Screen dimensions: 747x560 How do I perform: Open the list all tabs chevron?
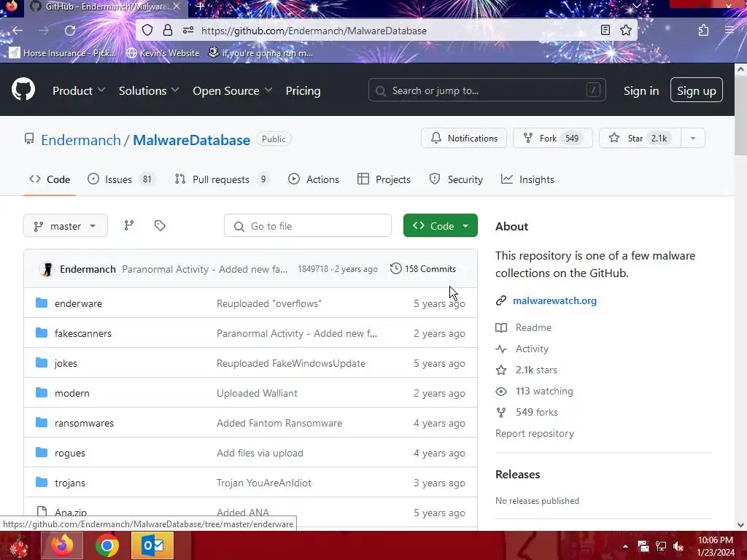click(x=636, y=6)
